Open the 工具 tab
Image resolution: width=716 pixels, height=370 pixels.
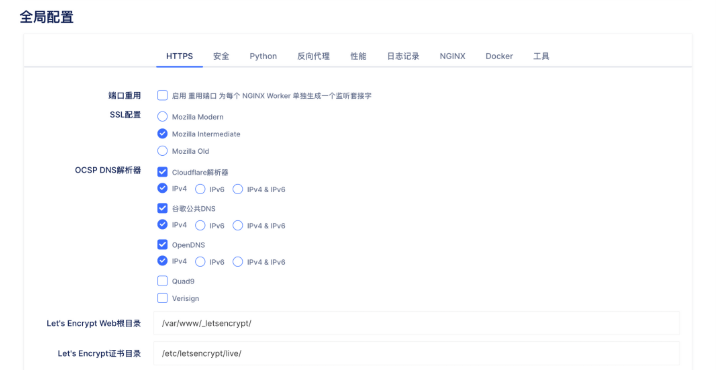coord(541,56)
